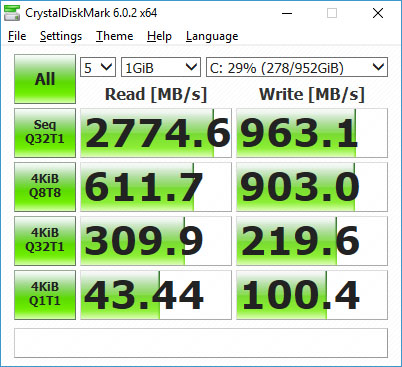Start the 4KiB Q1T1 test
Image resolution: width=402 pixels, height=367 pixels.
click(x=45, y=295)
